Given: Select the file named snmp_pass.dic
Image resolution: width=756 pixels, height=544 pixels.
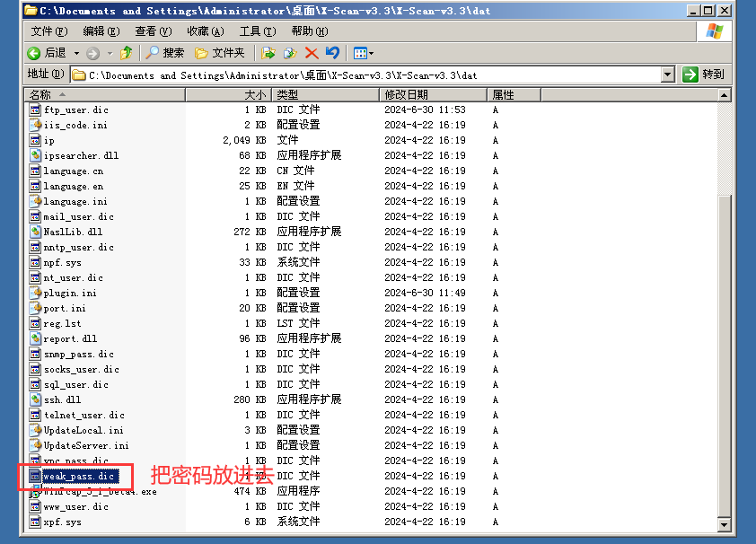Looking at the screenshot, I should (x=79, y=355).
